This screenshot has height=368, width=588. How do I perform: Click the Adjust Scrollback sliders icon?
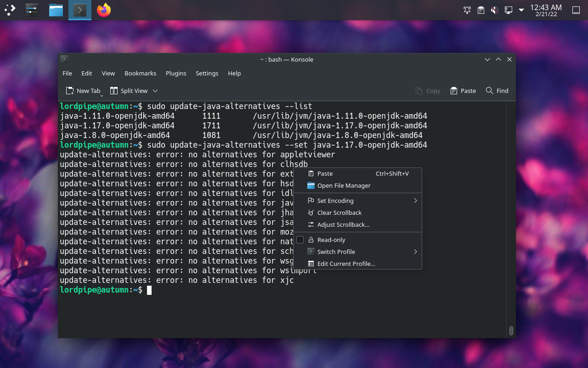click(311, 224)
